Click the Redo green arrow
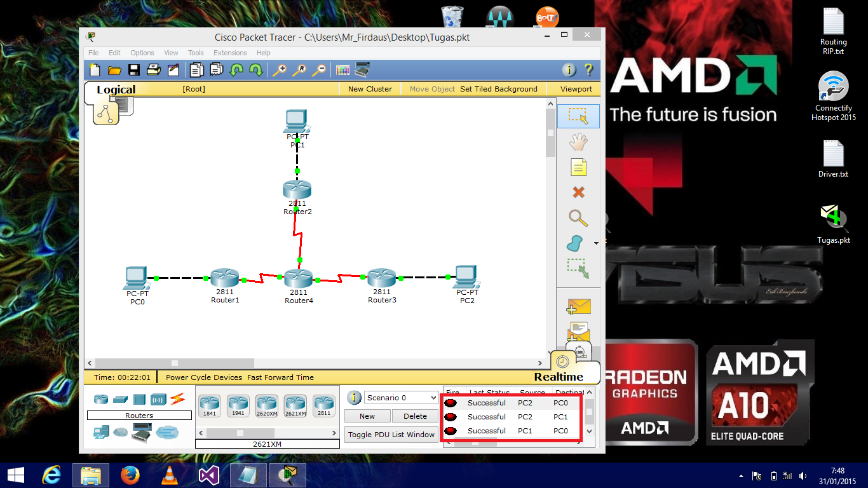The image size is (868, 488). click(x=256, y=70)
